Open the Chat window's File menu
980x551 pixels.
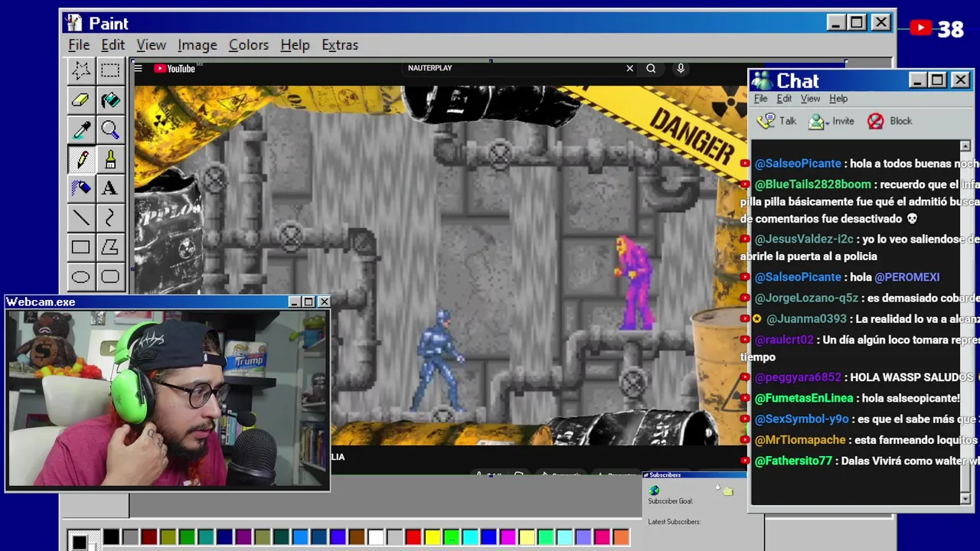pyautogui.click(x=760, y=99)
